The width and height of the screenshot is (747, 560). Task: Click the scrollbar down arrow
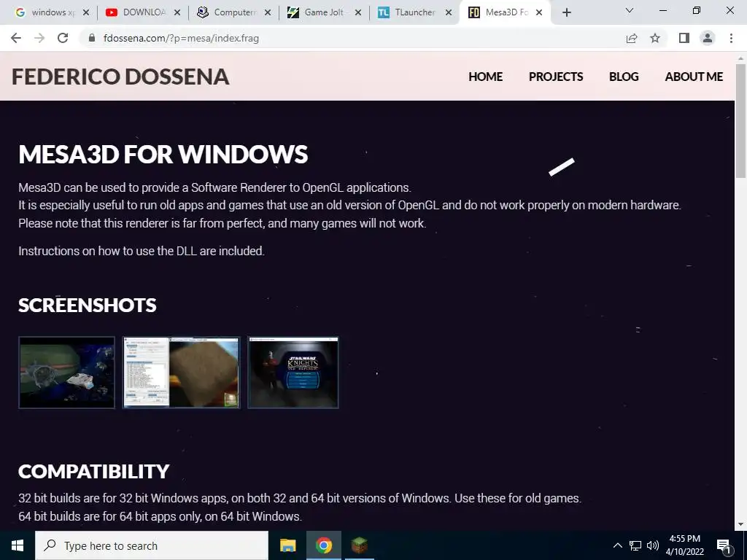tap(741, 524)
